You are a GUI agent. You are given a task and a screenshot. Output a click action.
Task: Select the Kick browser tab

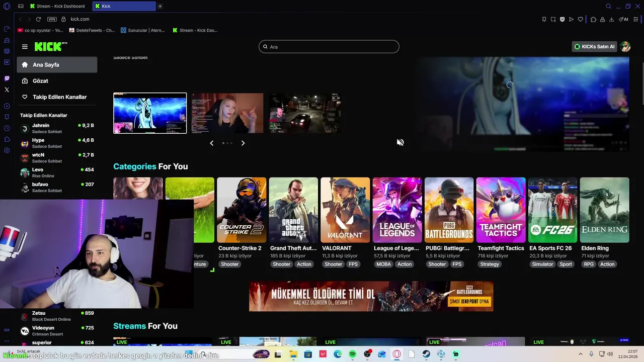tap(124, 6)
